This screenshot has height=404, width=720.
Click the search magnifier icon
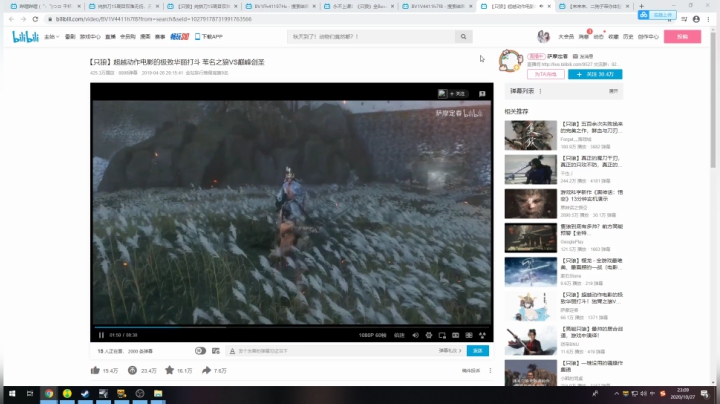tap(463, 36)
